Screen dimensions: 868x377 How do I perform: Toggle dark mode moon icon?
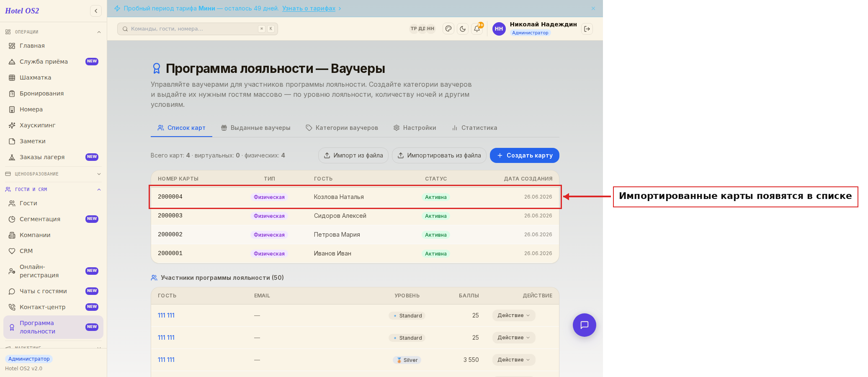tap(463, 29)
